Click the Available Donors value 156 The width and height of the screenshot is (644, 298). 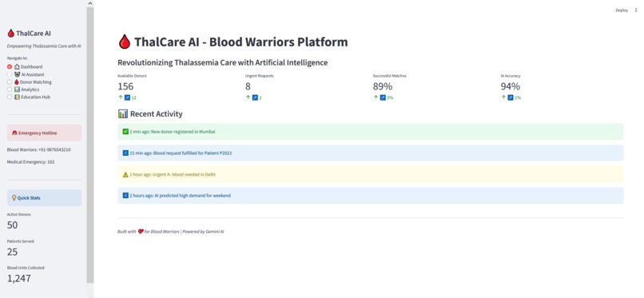click(x=125, y=86)
